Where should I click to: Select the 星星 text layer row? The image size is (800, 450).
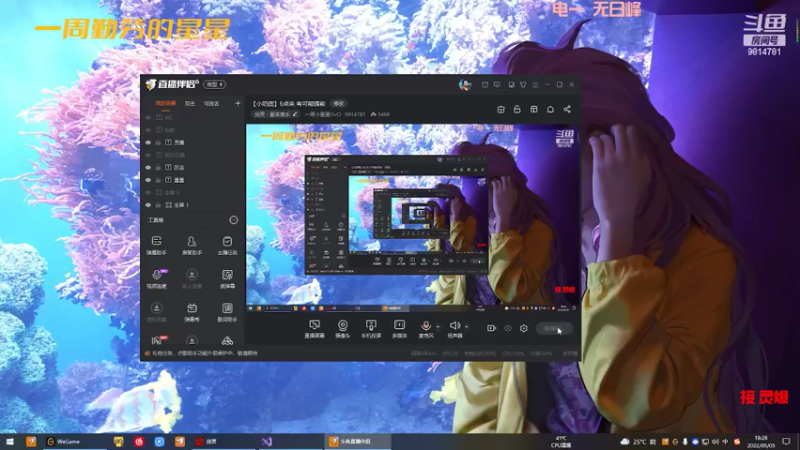point(192,180)
